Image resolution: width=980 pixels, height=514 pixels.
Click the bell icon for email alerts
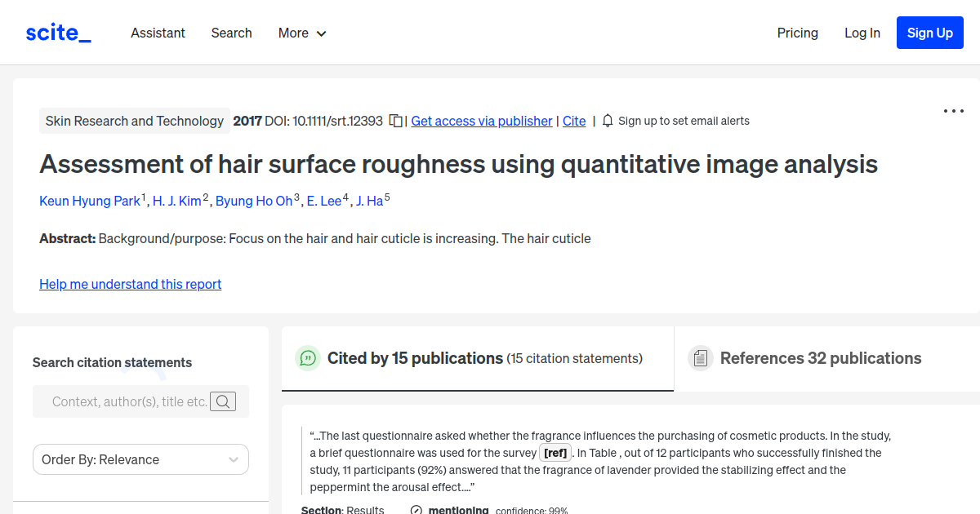point(607,120)
